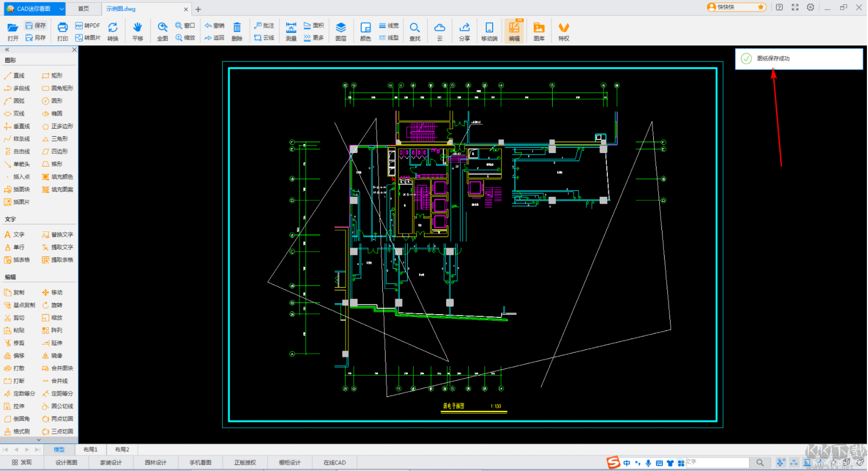Switch to the 布局1 layout tab
This screenshot has width=868, height=471.
[90, 449]
